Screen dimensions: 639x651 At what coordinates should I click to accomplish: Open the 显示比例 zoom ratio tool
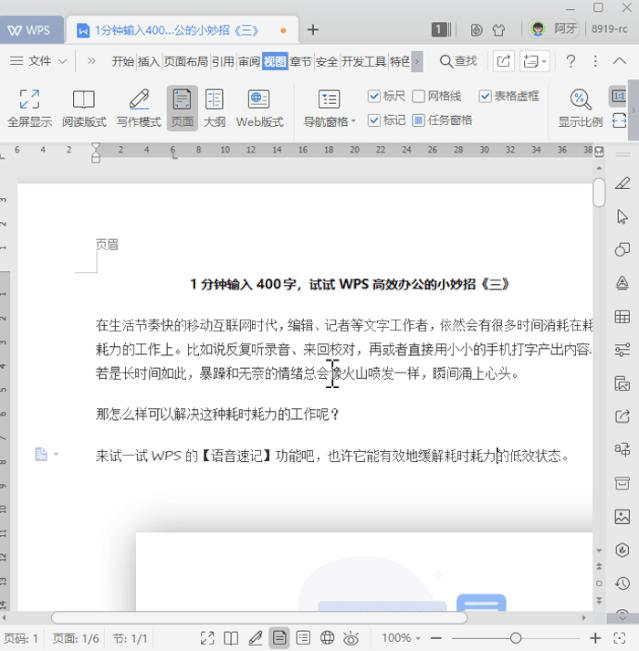(580, 108)
